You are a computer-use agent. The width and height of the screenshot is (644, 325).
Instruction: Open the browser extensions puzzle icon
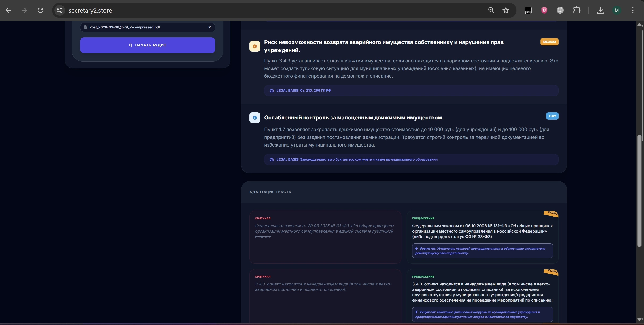(x=576, y=10)
